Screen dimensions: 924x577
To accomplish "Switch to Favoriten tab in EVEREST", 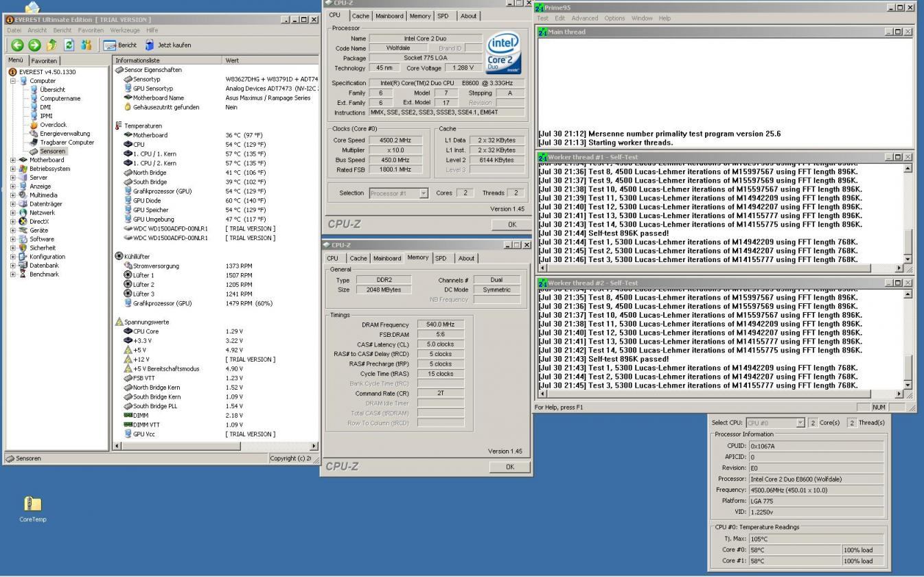I will [44, 60].
